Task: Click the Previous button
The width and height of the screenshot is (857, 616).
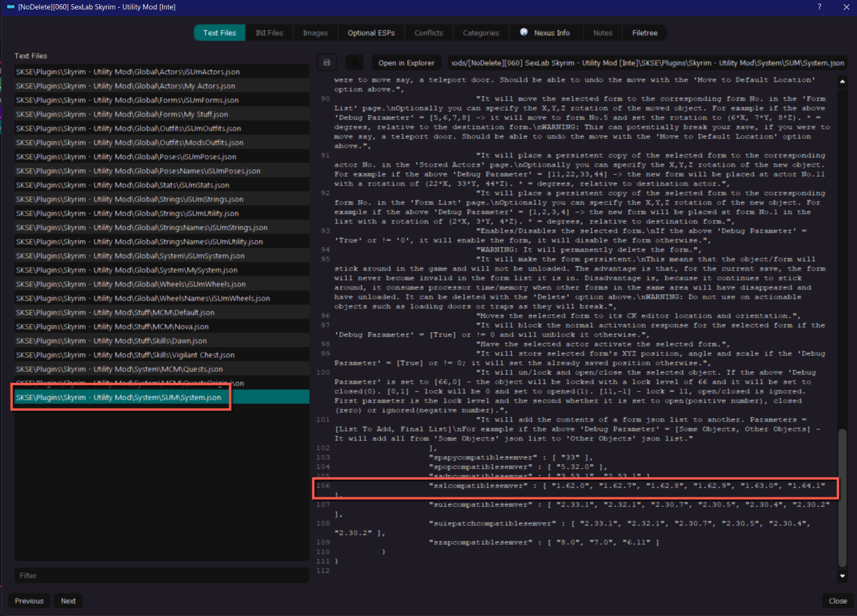Action: [29, 601]
